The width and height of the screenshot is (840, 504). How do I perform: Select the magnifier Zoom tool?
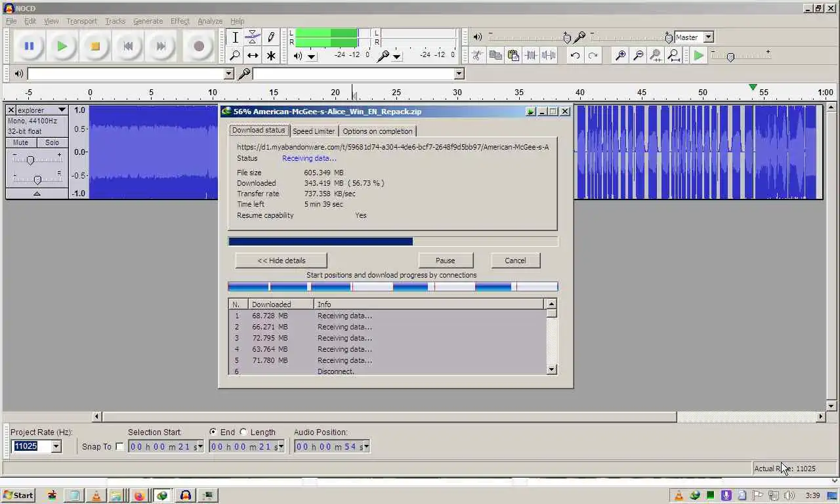click(235, 56)
